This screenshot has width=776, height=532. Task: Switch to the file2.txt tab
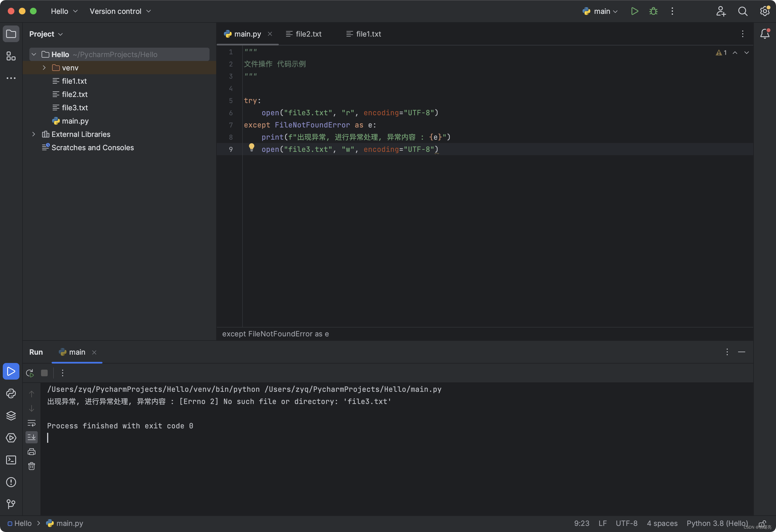point(308,34)
